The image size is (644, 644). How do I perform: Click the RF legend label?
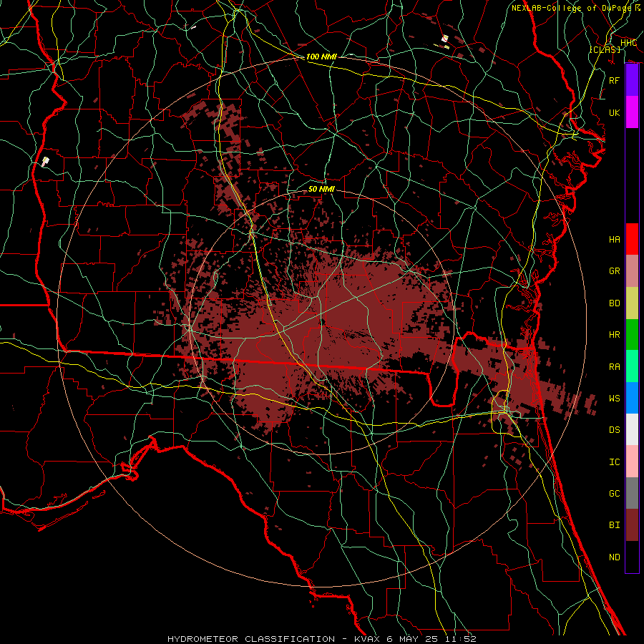click(x=614, y=80)
